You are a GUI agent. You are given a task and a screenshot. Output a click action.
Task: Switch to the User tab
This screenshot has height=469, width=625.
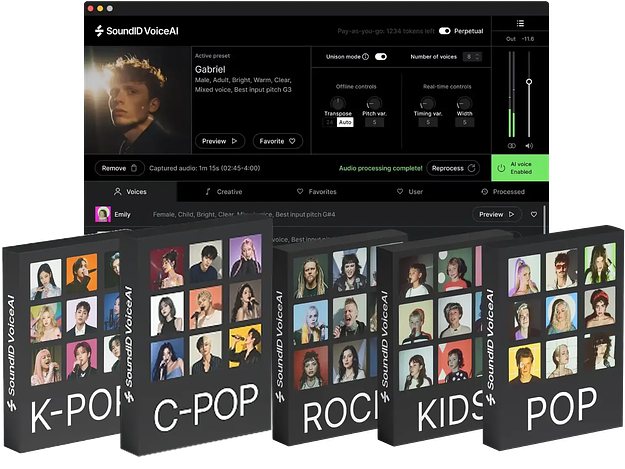(x=410, y=192)
